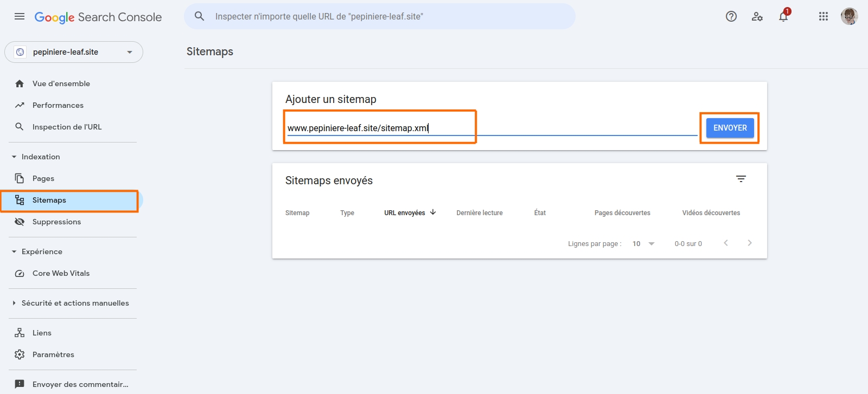This screenshot has width=868, height=394.
Task: Click the search magnifier icon in URL inspection bar
Action: 200,16
